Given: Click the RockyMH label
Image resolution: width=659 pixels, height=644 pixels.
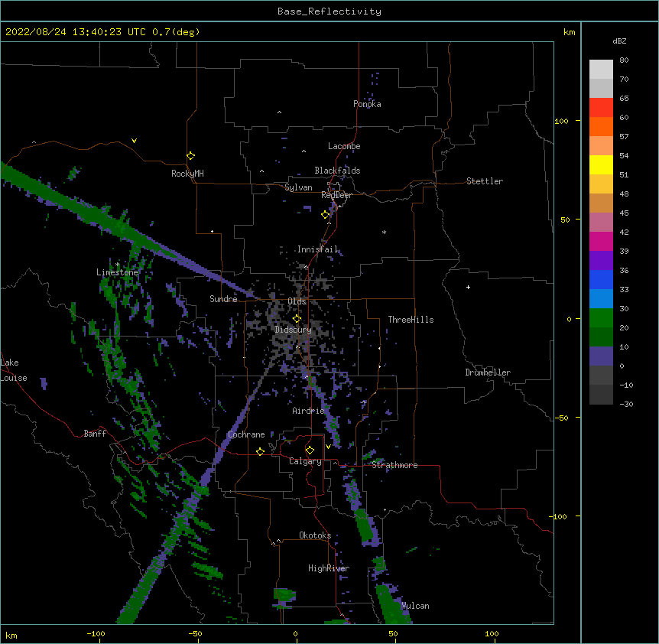Looking at the screenshot, I should point(187,174).
